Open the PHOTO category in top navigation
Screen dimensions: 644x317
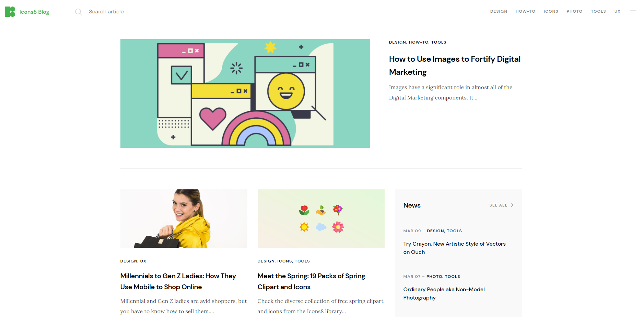pyautogui.click(x=574, y=11)
